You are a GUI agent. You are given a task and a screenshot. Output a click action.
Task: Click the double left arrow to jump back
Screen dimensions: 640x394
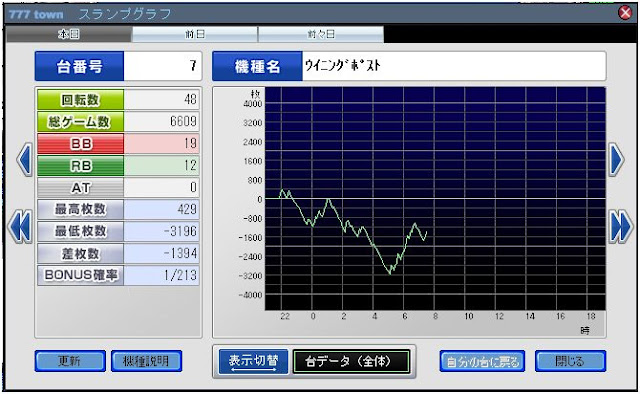pos(20,227)
